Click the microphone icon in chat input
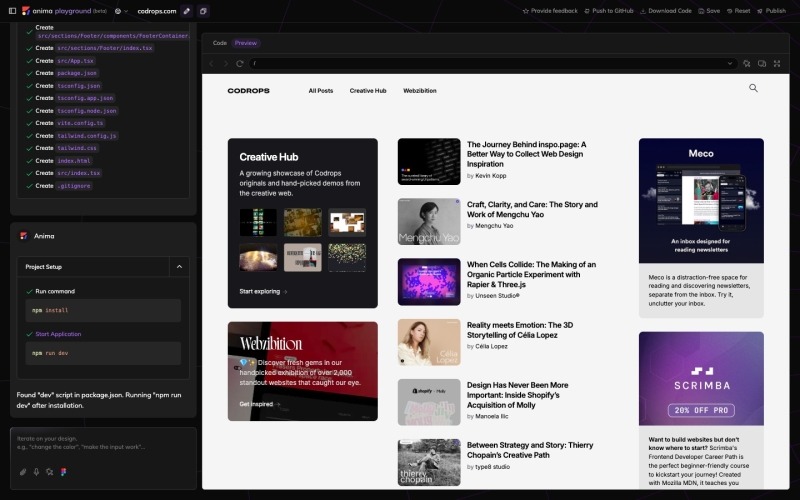The height and width of the screenshot is (500, 800). [35, 471]
